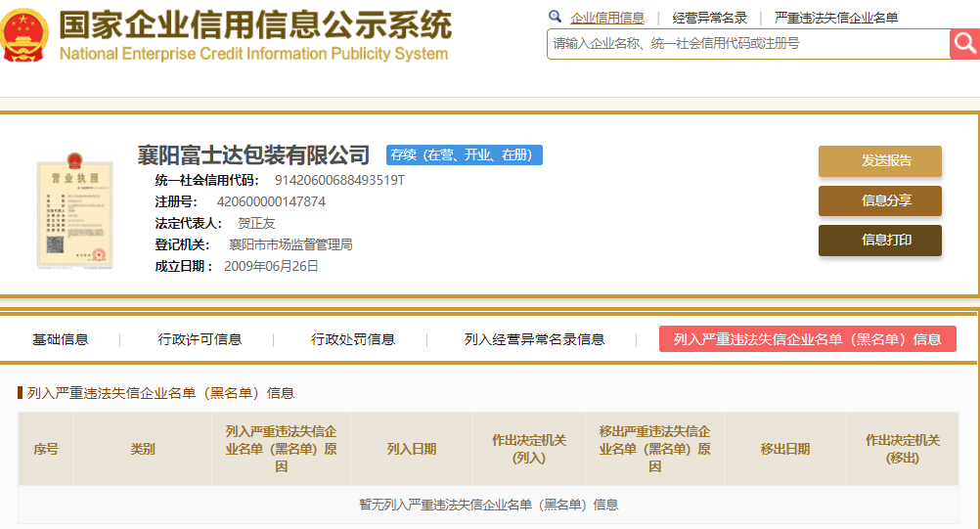Click the 作出决定机关(列入) column header

[529, 449]
